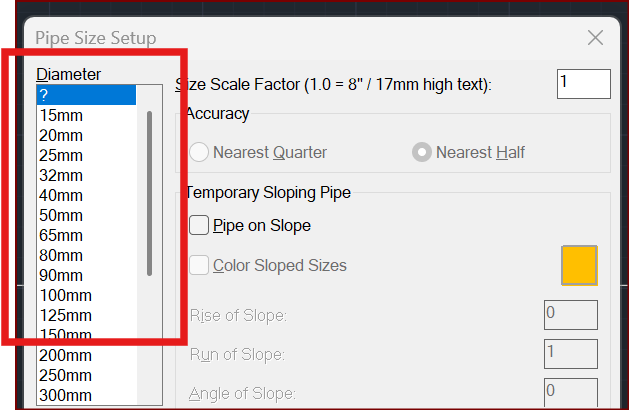Select 40mm in the Diameter list
The height and width of the screenshot is (410, 629).
pyautogui.click(x=61, y=195)
